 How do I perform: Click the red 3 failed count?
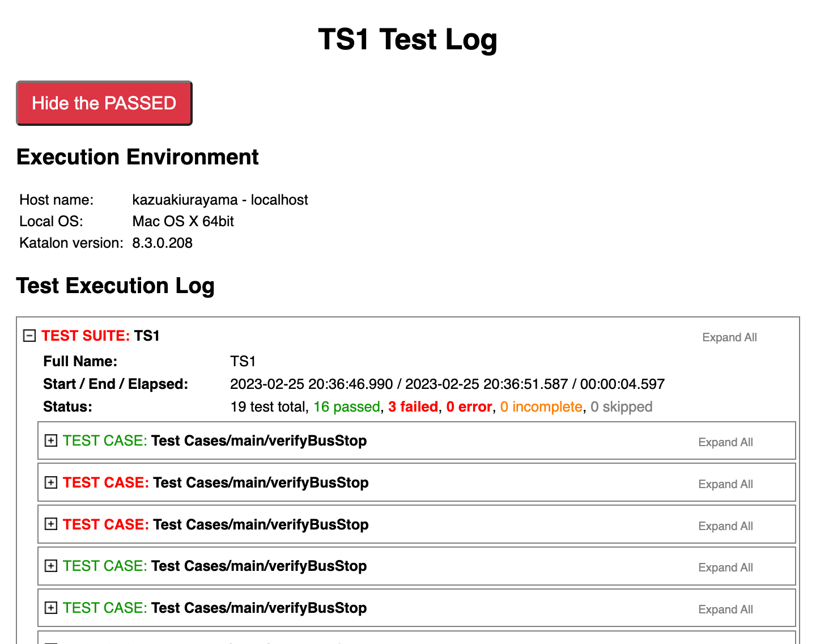coord(413,406)
